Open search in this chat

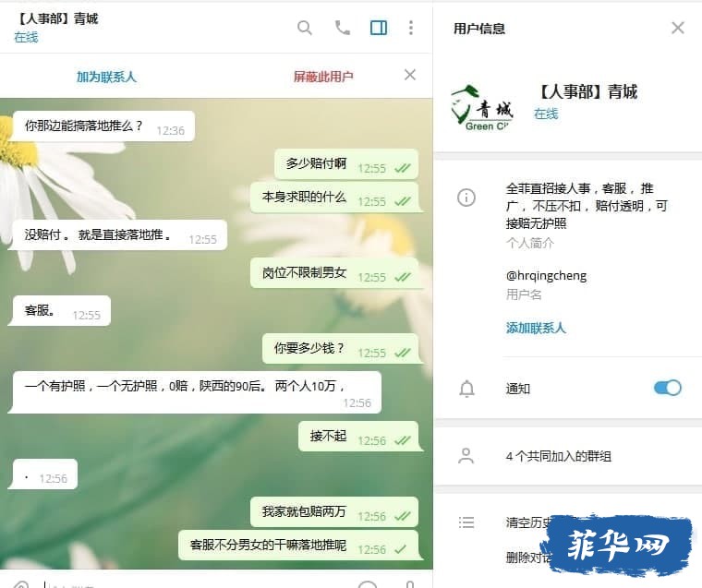[x=305, y=29]
